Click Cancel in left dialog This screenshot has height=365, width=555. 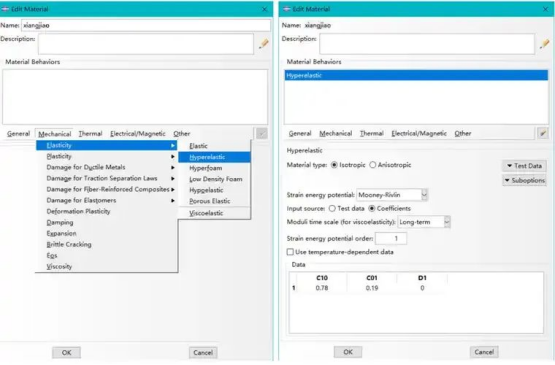(x=203, y=353)
